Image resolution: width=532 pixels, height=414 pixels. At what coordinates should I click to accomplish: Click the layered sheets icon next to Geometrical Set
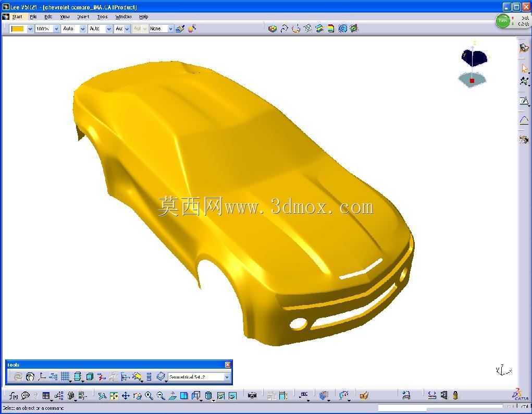point(161,376)
